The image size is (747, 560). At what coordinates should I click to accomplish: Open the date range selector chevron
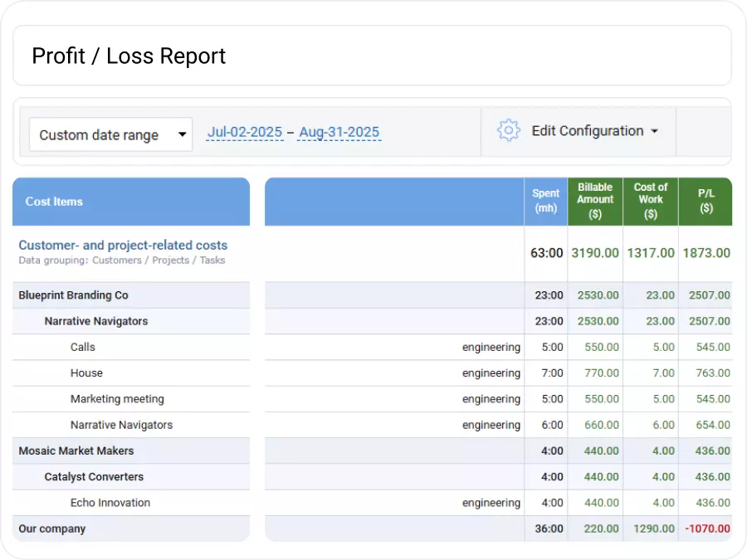[184, 134]
